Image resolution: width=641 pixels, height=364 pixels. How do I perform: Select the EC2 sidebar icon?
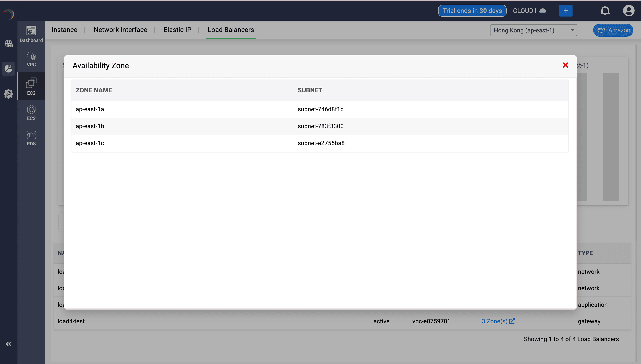[x=31, y=86]
